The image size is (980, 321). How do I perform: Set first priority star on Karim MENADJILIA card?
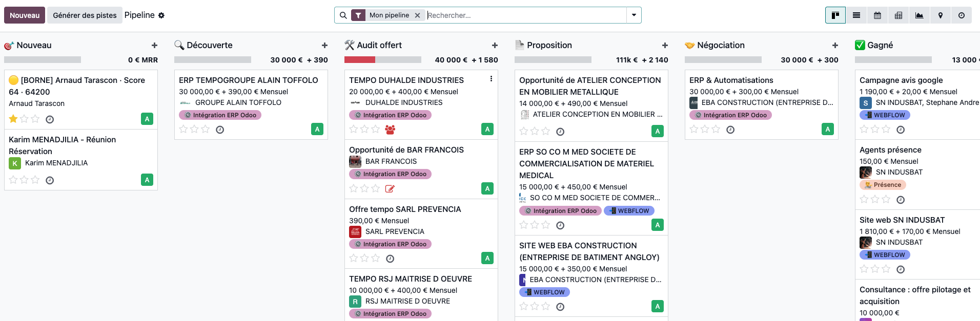pos(13,180)
